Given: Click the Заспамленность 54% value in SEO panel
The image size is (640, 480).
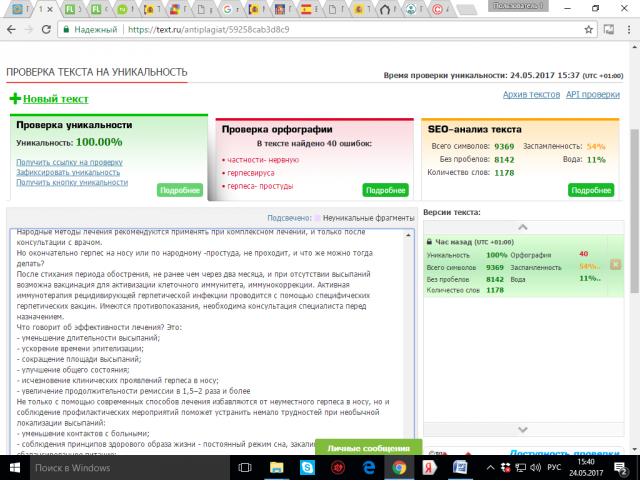Looking at the screenshot, I should (x=596, y=147).
